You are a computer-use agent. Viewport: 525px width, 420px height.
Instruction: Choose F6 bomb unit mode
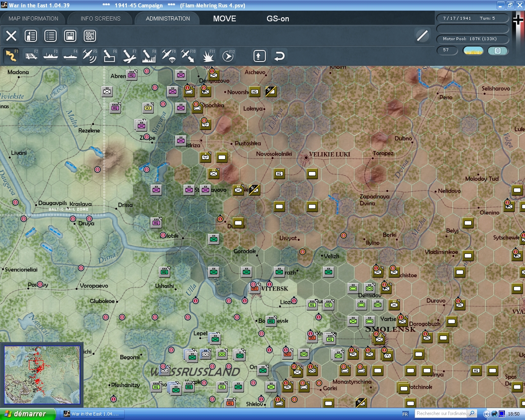[110, 56]
